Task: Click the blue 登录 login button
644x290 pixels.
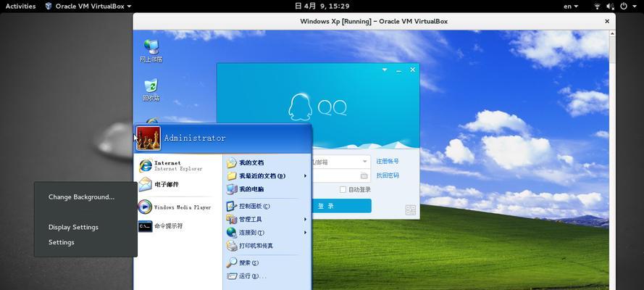Action: 342,206
